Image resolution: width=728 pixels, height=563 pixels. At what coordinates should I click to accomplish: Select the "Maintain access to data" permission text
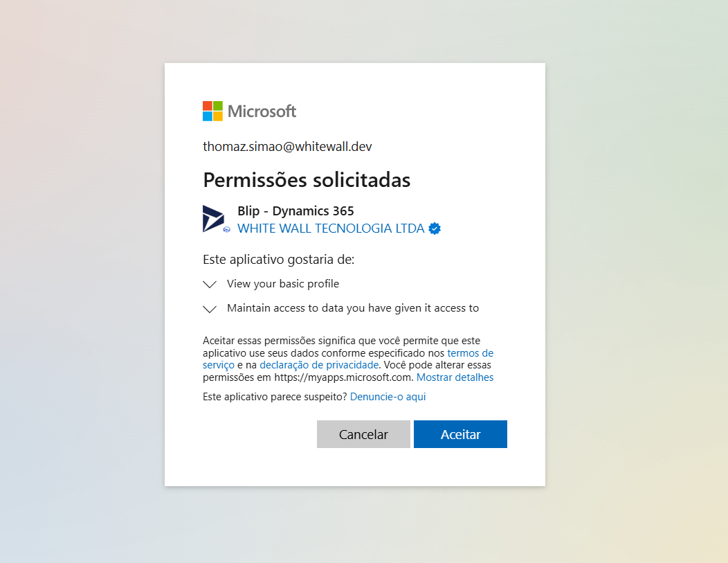point(353,308)
